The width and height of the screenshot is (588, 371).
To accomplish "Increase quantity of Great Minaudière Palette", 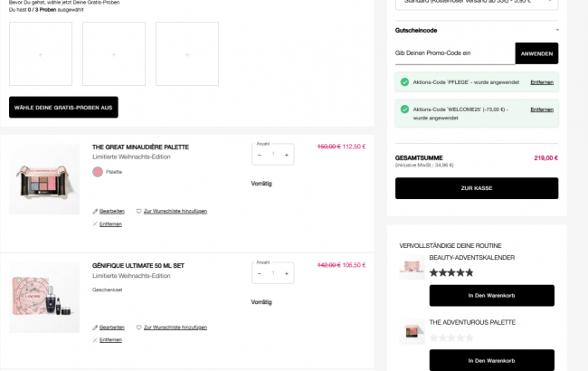I will tap(287, 155).
